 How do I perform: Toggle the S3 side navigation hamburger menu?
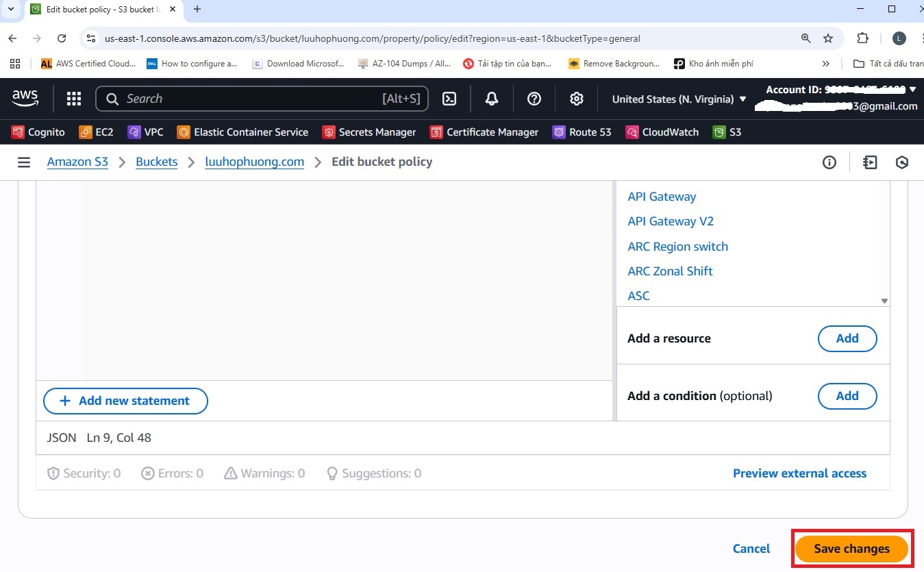[24, 162]
